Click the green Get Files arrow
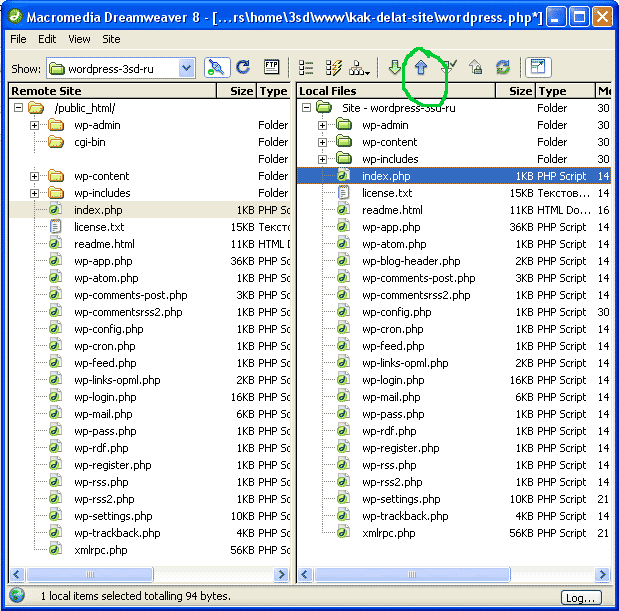 [394, 67]
